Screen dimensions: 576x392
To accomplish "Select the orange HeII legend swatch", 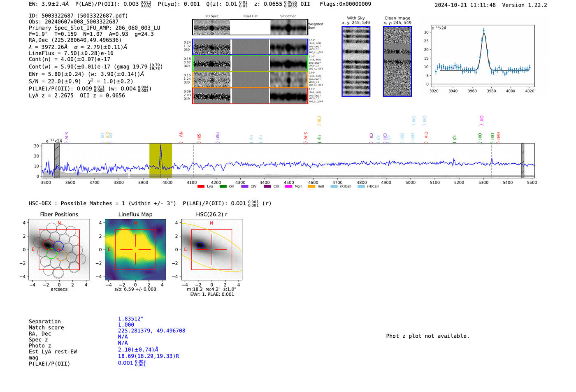I will coord(311,186).
